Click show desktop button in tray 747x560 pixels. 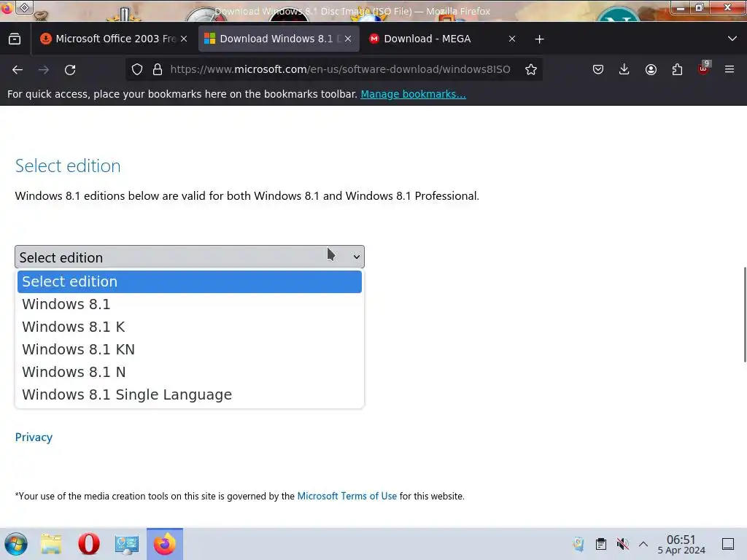728,544
